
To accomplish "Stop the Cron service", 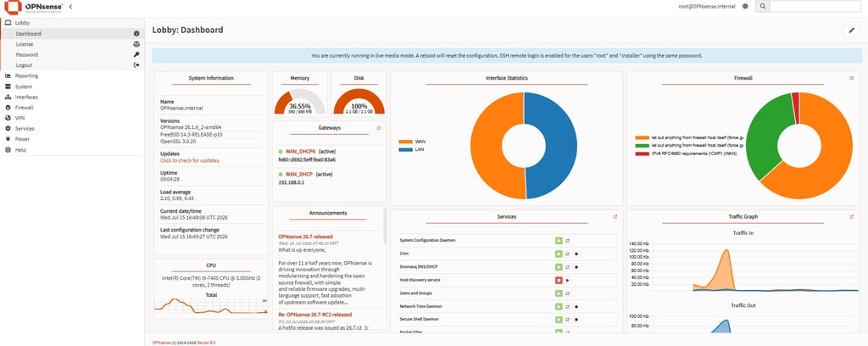I will click(x=576, y=254).
